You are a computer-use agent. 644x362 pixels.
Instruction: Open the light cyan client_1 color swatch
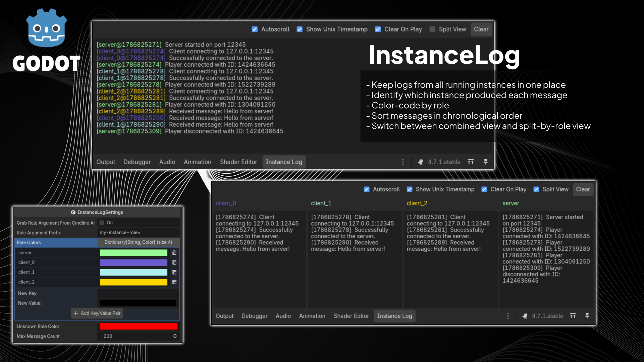[x=133, y=272]
